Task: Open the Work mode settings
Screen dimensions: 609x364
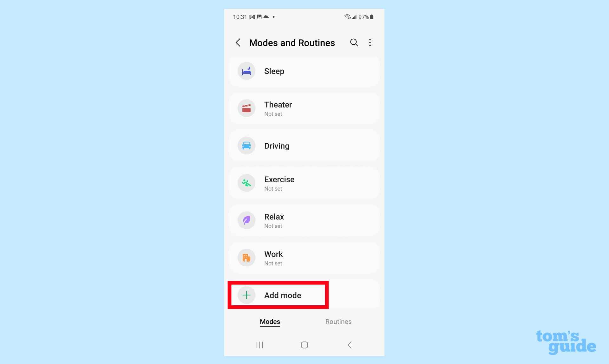Action: [x=304, y=257]
